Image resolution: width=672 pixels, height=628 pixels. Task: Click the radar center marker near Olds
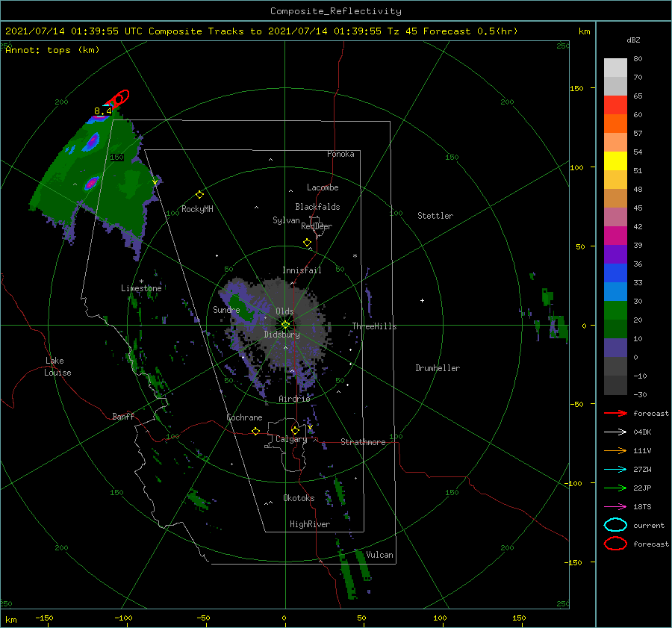point(285,325)
